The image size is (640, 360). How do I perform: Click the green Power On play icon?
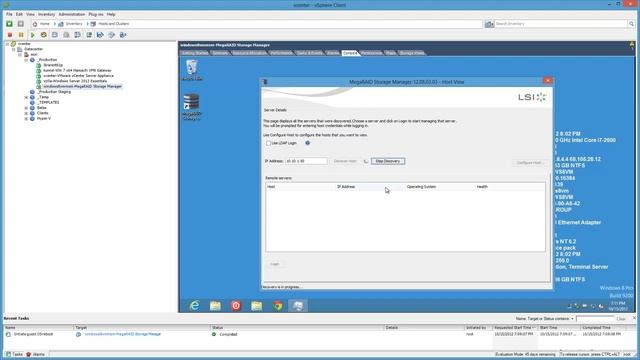pos(33,35)
